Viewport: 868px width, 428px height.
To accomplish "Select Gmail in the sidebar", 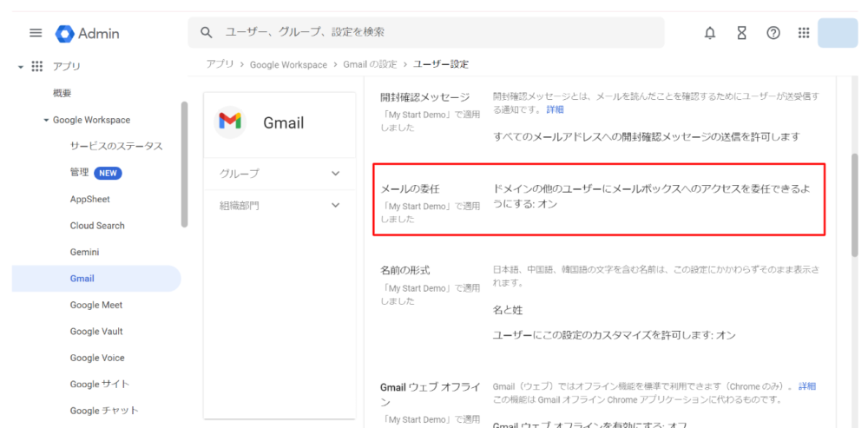I will click(96, 279).
